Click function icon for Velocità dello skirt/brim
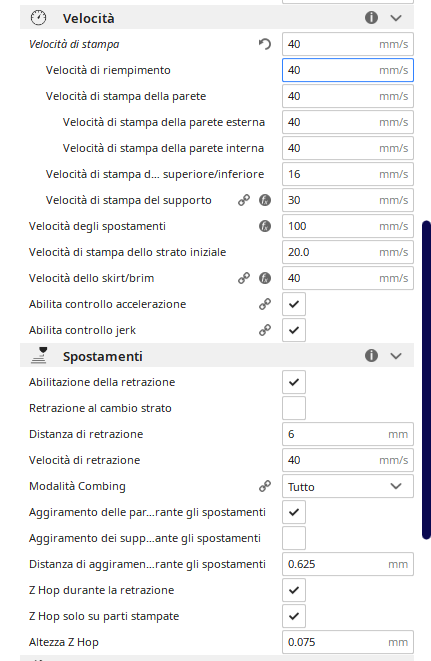Viewport: 431px width, 661px height. pyautogui.click(x=265, y=278)
